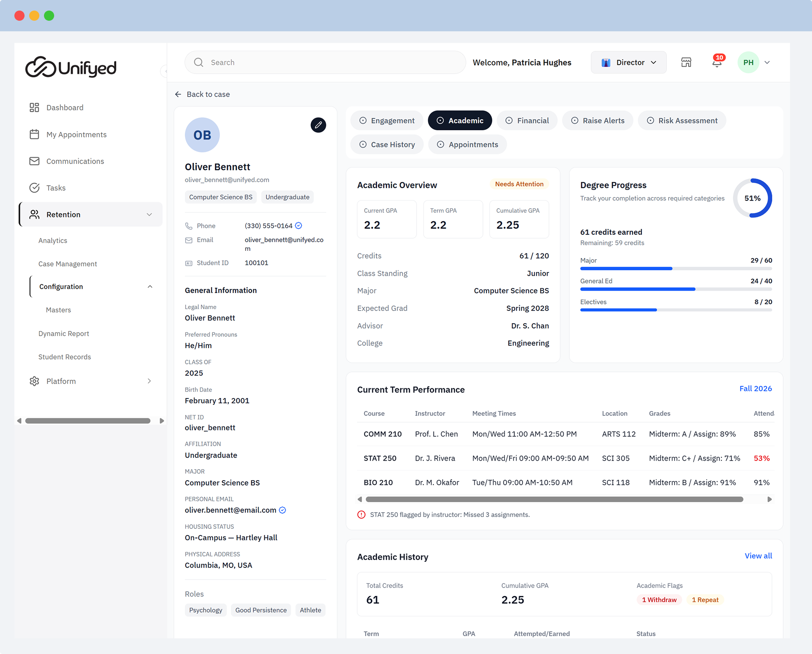The image size is (812, 654).
Task: Click the Fall 2026 term link
Action: point(756,389)
